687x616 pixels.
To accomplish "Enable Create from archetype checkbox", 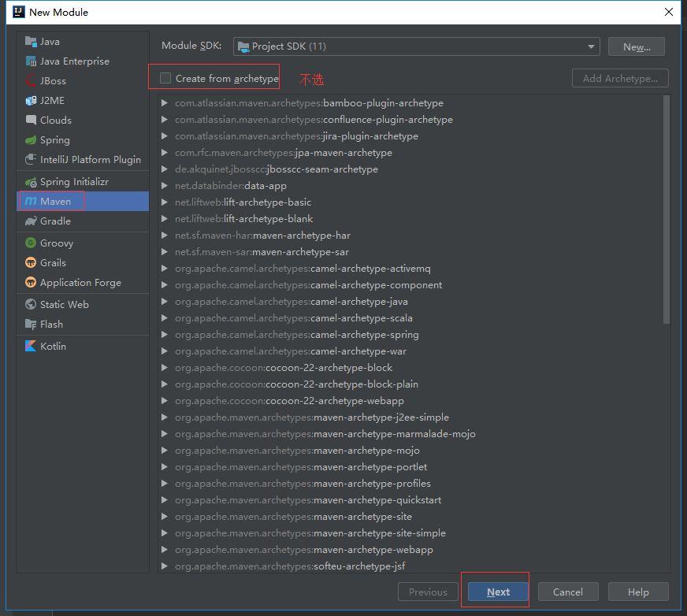I will pos(165,78).
